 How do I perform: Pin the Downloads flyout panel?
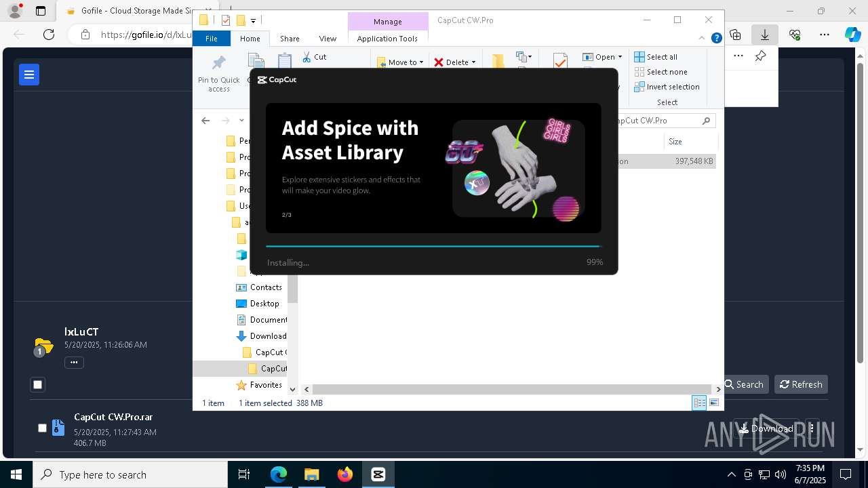(761, 56)
